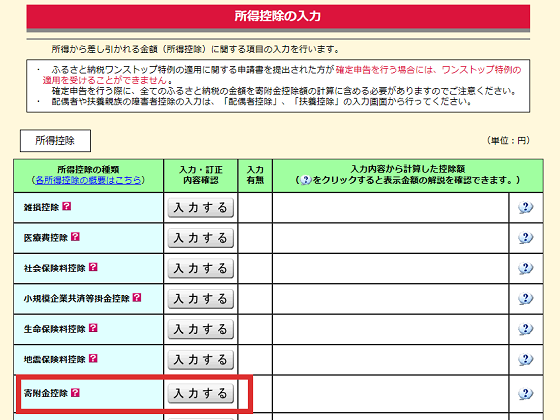The height and width of the screenshot is (420, 560).
Task: Open blue question bubble for 小規模企業共済等掛金控除
Action: coord(525,298)
